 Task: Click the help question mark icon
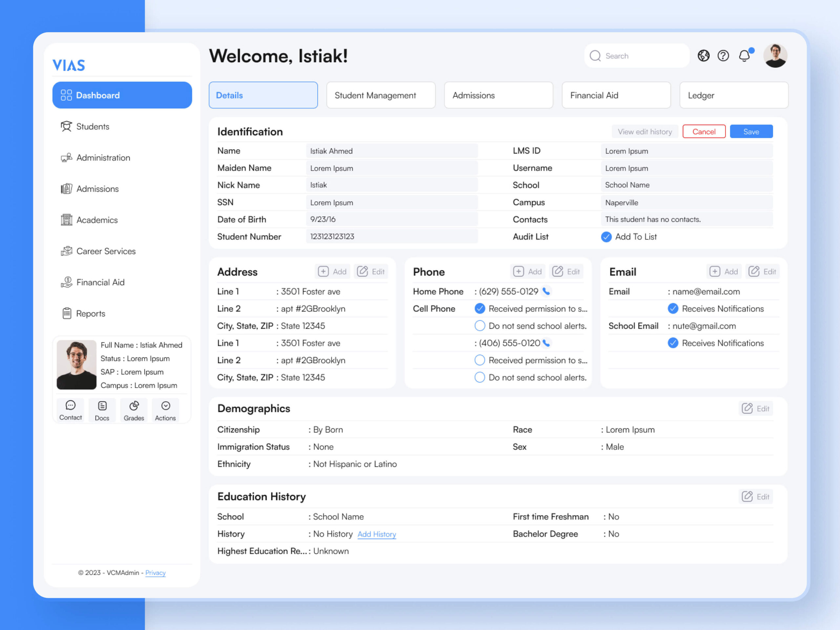(723, 56)
